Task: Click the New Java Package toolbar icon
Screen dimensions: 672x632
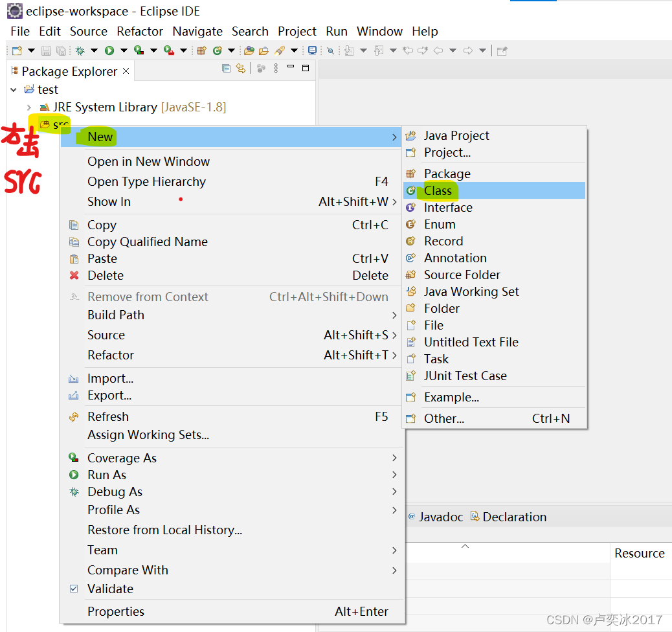Action: 201,51
